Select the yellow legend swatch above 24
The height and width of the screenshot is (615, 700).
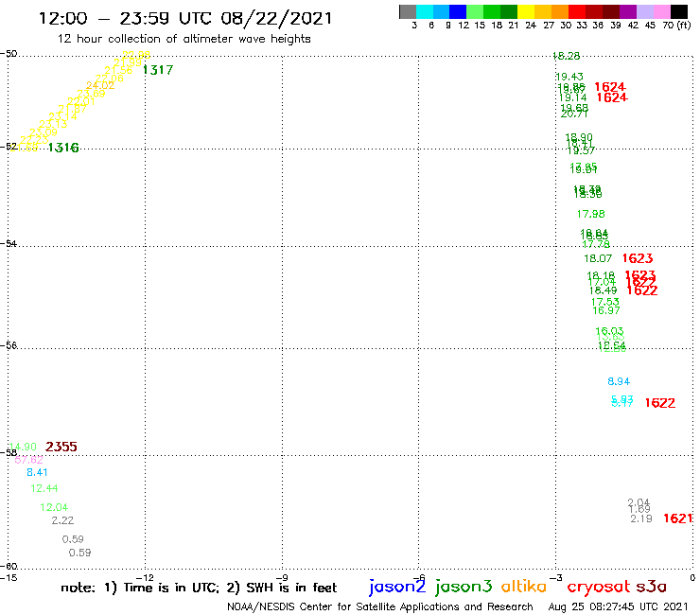pyautogui.click(x=526, y=12)
